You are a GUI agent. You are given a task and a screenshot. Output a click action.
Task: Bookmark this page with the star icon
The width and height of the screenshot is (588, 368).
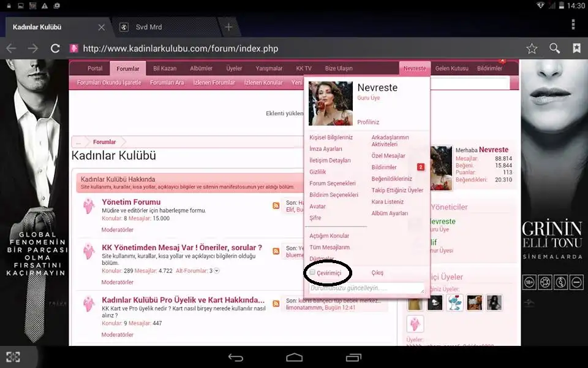(532, 48)
